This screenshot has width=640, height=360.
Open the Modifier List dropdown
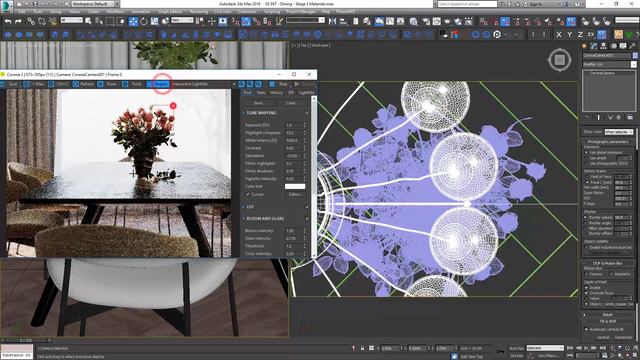click(609, 64)
